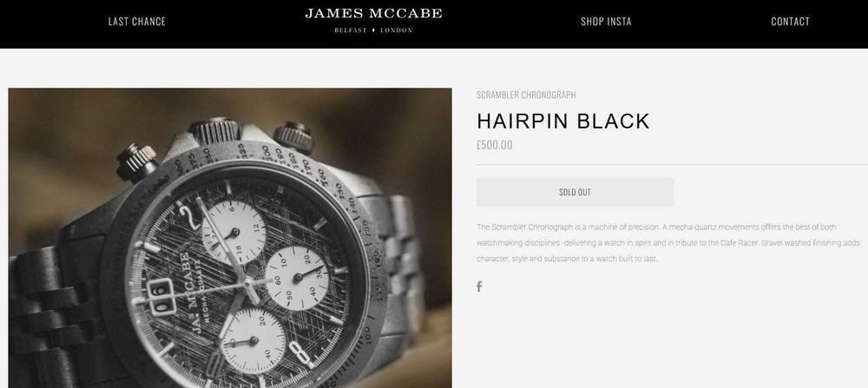Go to the Contact page
Viewport: 868px width, 388px height.
click(x=790, y=22)
